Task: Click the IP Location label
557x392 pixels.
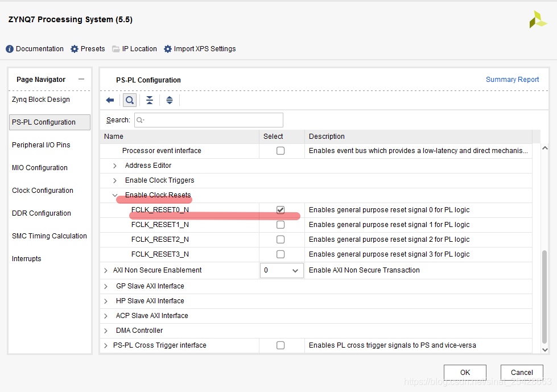Action: 139,49
